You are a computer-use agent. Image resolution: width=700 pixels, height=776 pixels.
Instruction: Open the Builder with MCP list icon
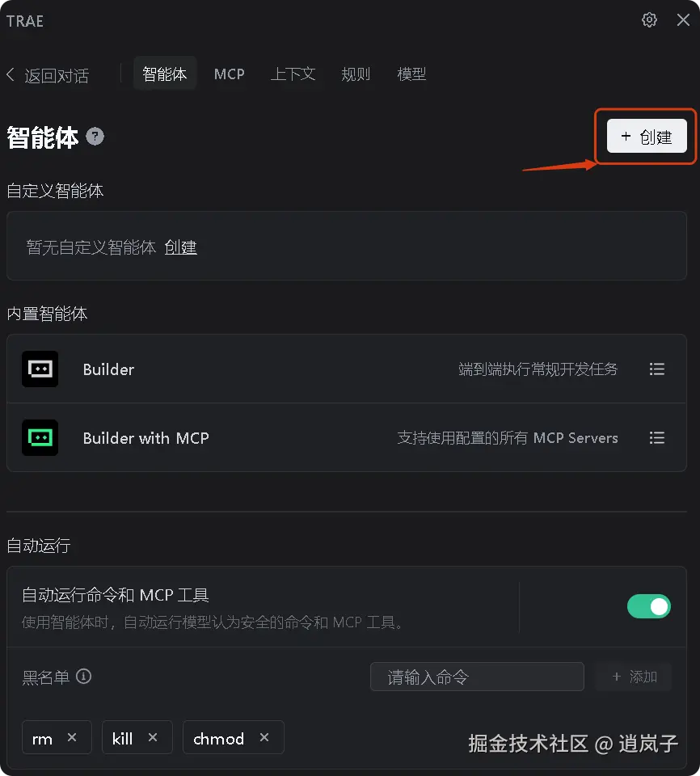pos(657,438)
